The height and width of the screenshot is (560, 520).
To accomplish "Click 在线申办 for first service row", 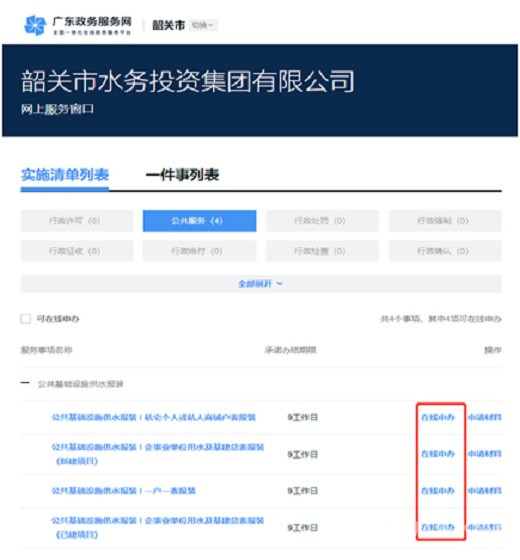I will (438, 417).
